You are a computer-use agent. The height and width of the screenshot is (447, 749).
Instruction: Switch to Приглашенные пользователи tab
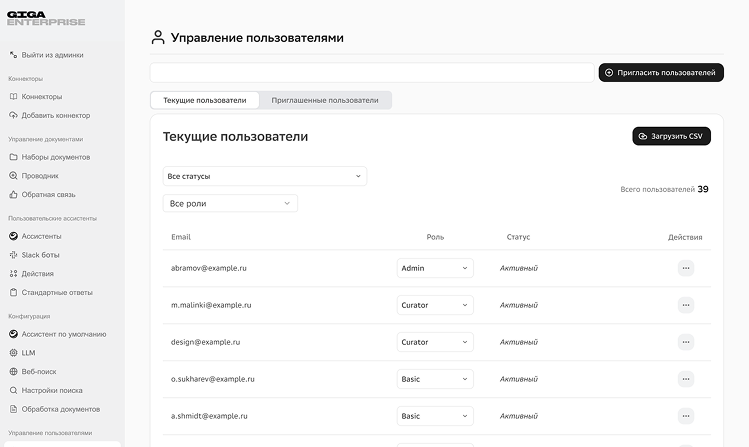coord(325,100)
